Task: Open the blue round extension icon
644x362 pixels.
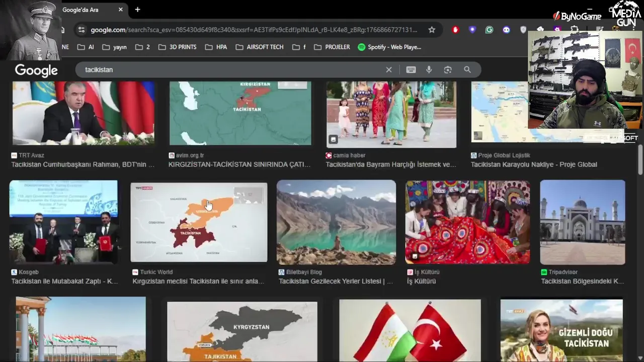Action: click(x=506, y=30)
